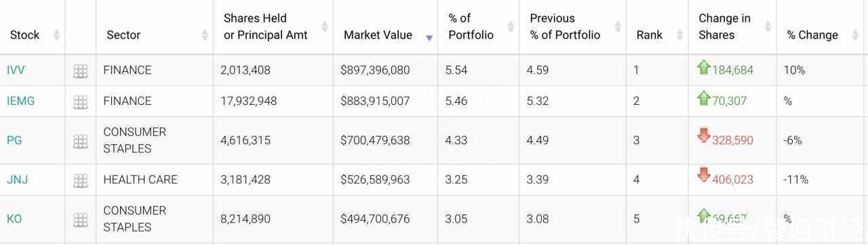The width and height of the screenshot is (868, 245).
Task: Open the grid icon in the KO row
Action: (x=81, y=219)
